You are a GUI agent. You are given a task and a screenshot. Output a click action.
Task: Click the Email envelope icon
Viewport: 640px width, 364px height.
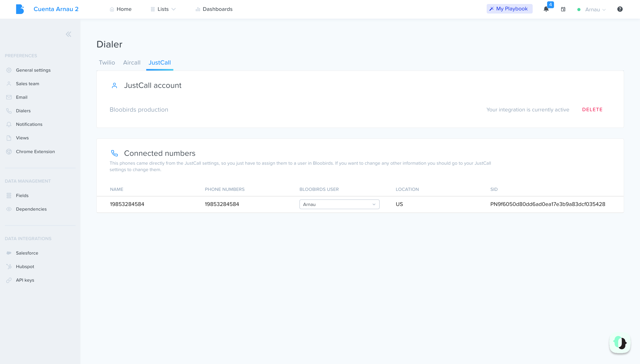(x=9, y=97)
